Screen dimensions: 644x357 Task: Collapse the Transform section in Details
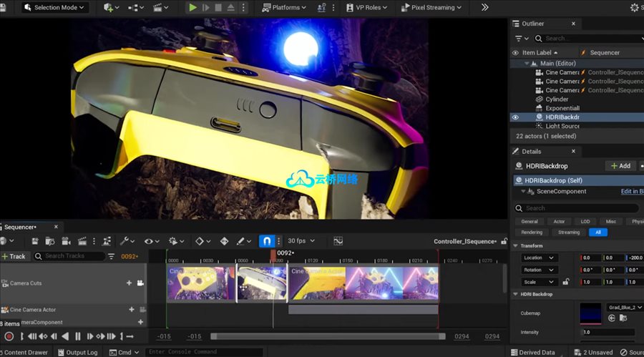click(516, 245)
